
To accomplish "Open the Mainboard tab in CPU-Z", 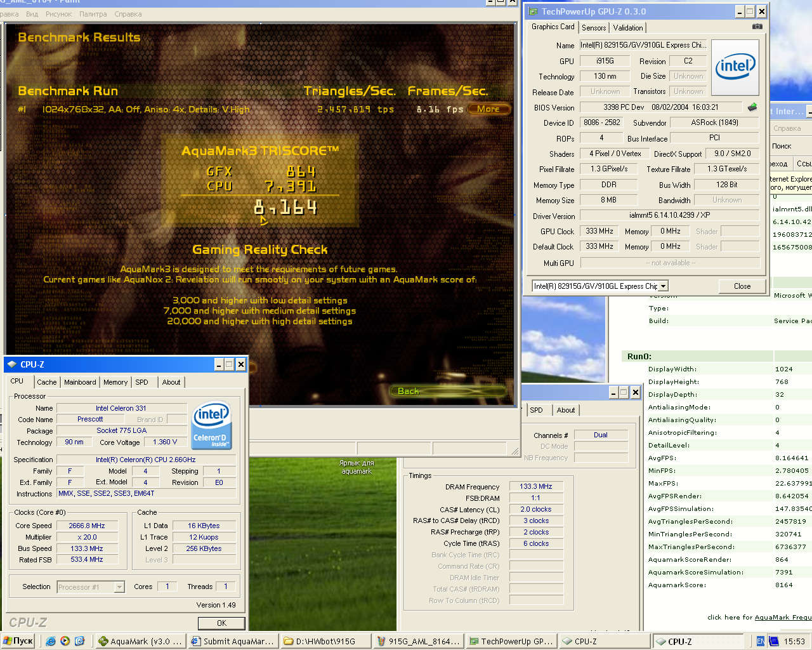I will click(80, 382).
